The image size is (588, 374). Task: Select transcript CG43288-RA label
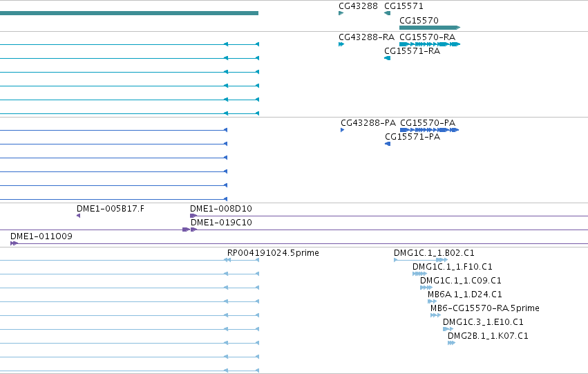tap(366, 37)
